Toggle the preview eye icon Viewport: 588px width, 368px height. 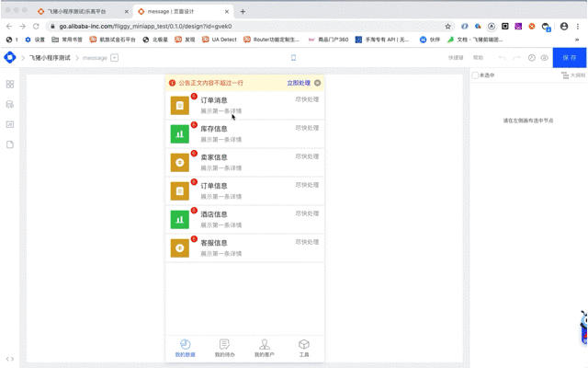545,57
